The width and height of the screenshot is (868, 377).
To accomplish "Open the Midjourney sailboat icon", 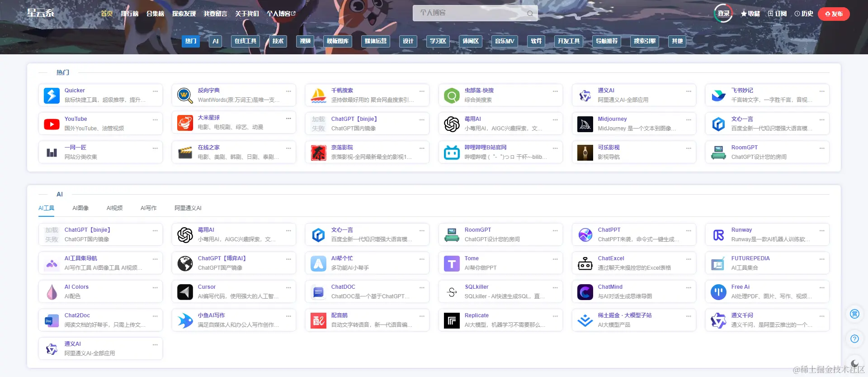I will 585,124.
